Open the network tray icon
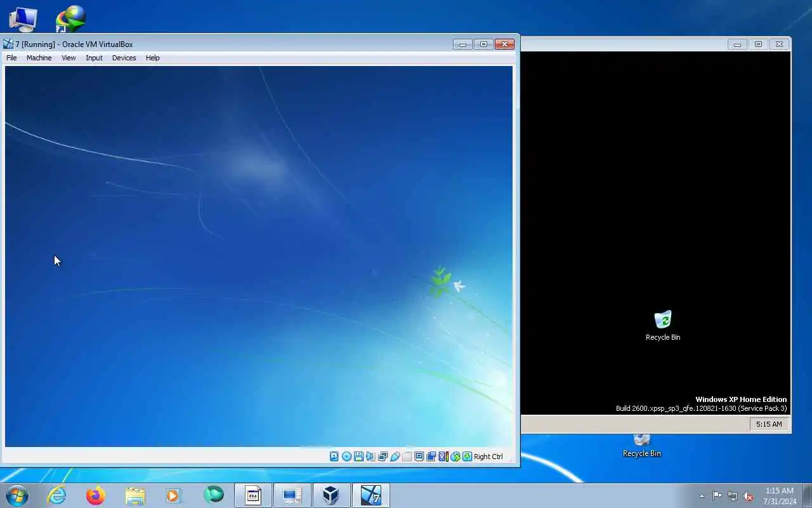The image size is (812, 508). [x=733, y=496]
